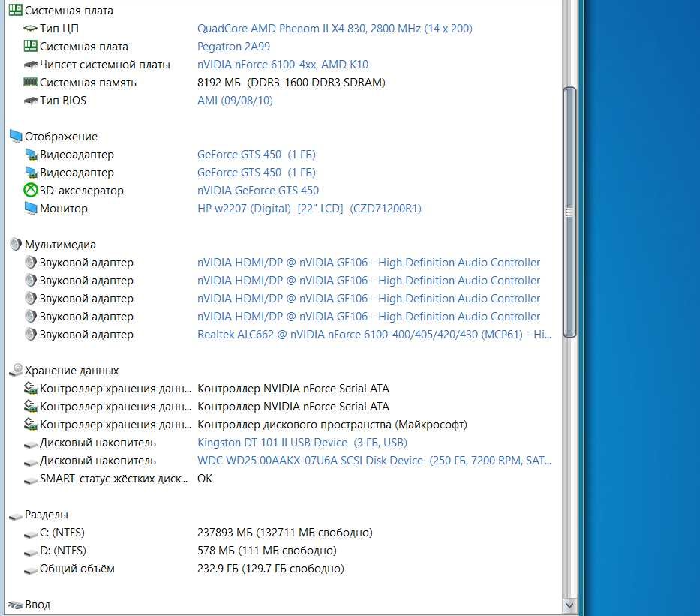This screenshot has width=700, height=616.
Task: Select the Контроллер дискового пространства (Майкрософт) value
Action: [332, 425]
